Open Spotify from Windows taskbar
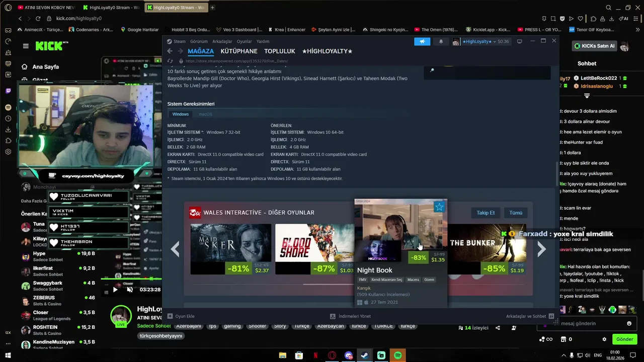Image resolution: width=644 pixels, height=362 pixels. (x=397, y=355)
